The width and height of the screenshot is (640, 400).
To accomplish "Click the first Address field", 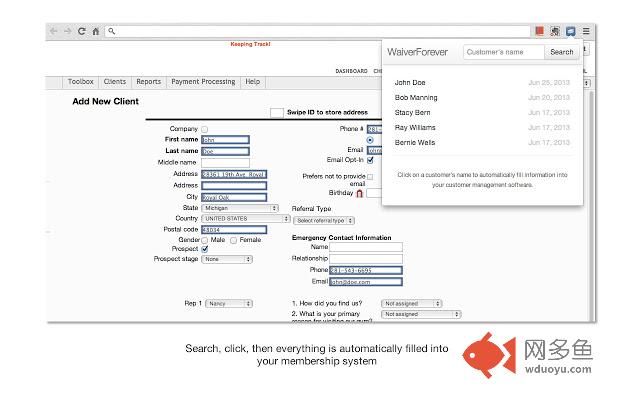I will coord(234,174).
